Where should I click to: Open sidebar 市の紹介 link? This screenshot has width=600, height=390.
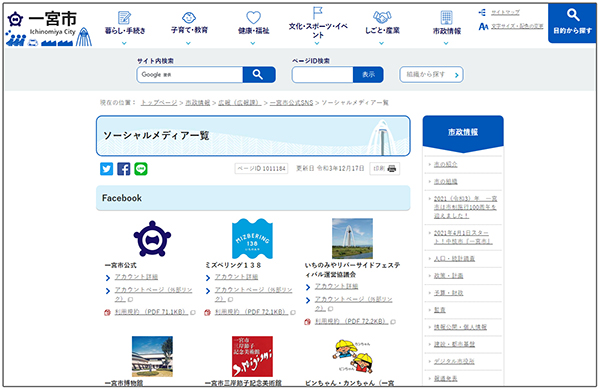pos(445,165)
